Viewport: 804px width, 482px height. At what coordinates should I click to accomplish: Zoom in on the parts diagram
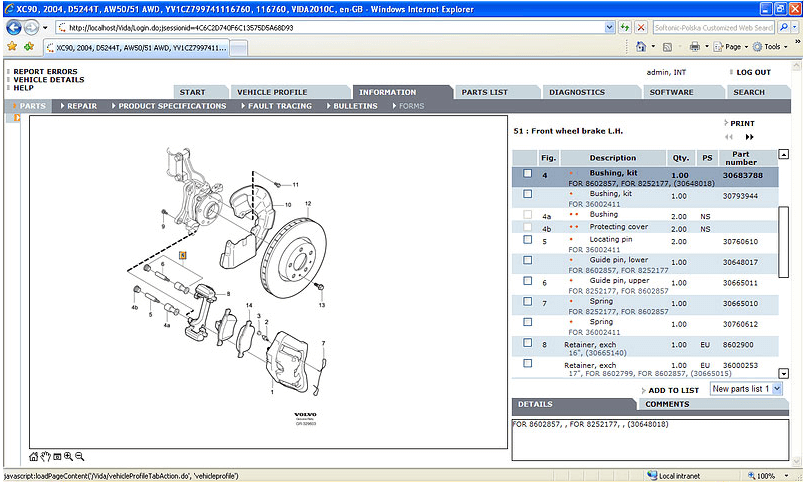tap(68, 456)
